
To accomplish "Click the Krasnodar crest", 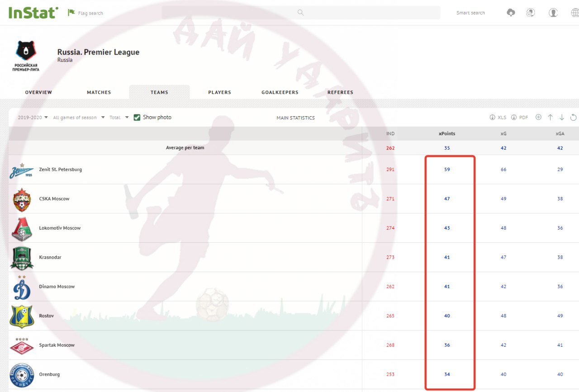I will coord(22,258).
